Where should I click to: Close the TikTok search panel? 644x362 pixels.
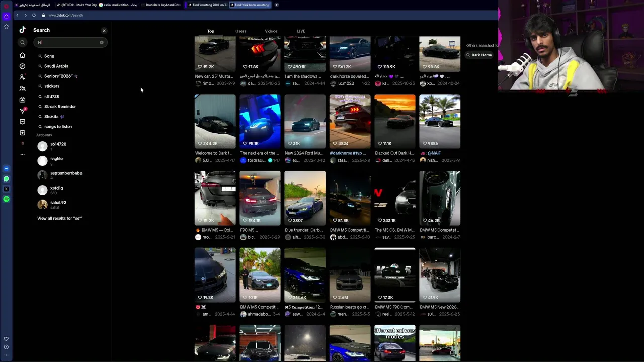pyautogui.click(x=104, y=31)
